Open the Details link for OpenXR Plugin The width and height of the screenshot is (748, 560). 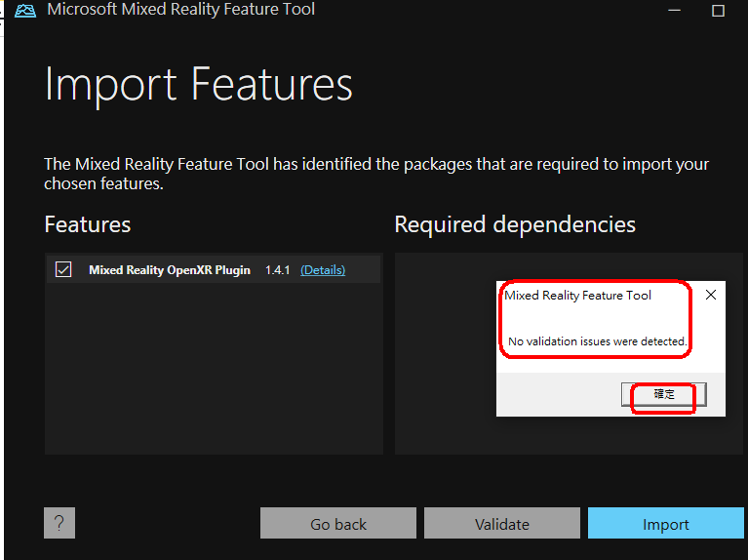click(x=323, y=270)
